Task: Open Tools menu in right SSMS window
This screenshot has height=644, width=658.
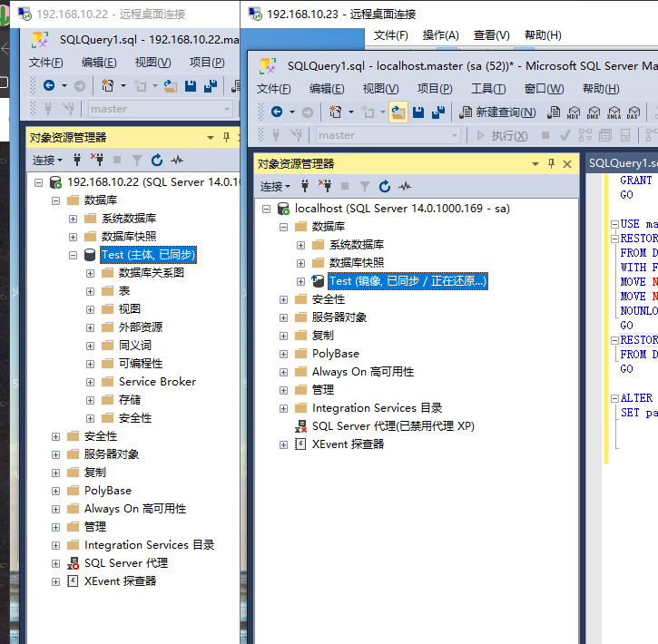Action: click(488, 89)
